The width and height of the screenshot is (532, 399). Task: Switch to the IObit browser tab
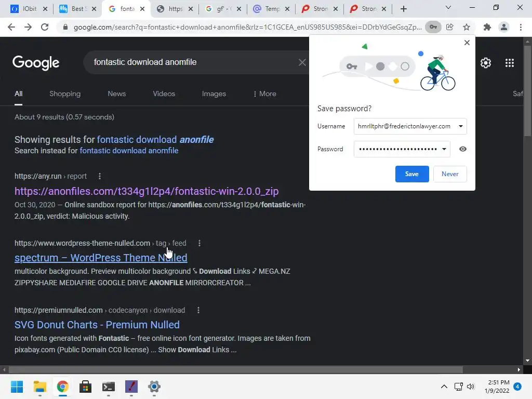tap(24, 9)
